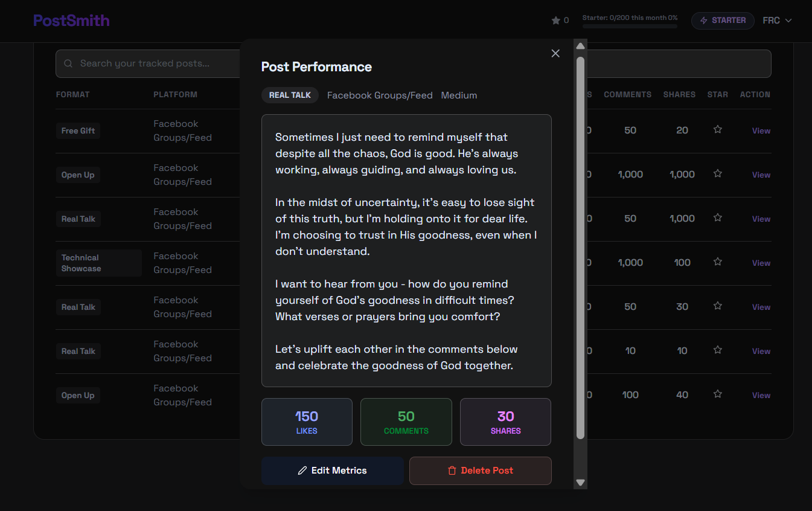Click the Post Performance heading

316,67
